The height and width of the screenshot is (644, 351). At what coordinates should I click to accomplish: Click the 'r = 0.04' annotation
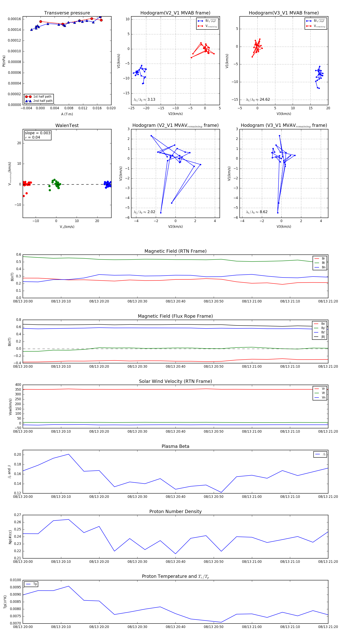(33, 137)
